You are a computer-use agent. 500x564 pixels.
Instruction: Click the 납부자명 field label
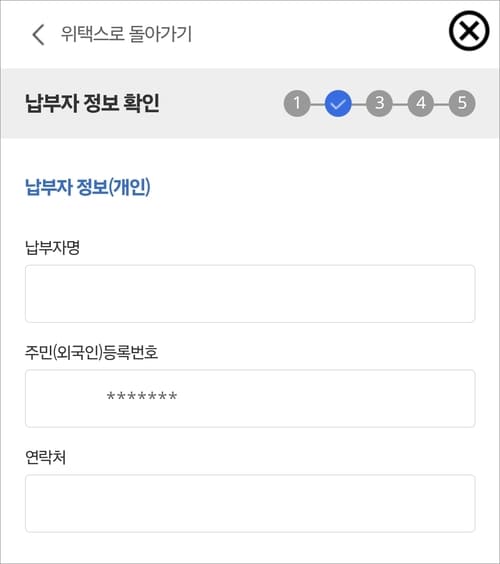(x=53, y=247)
